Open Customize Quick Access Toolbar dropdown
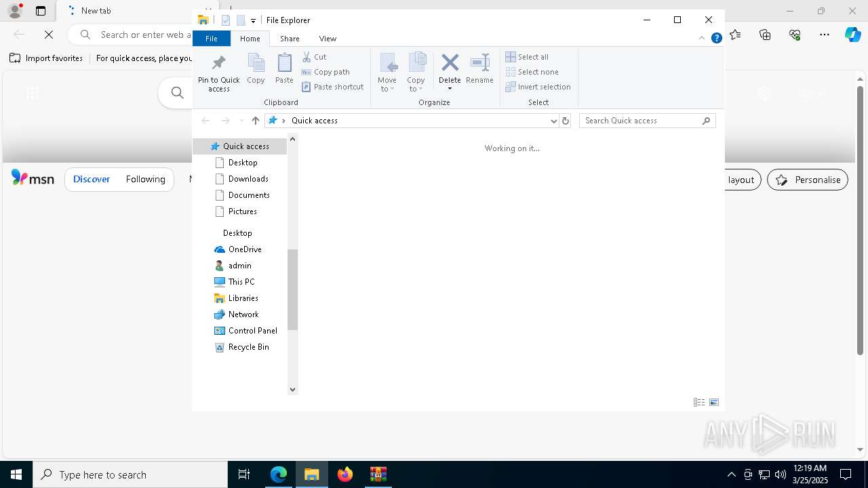 pos(253,21)
